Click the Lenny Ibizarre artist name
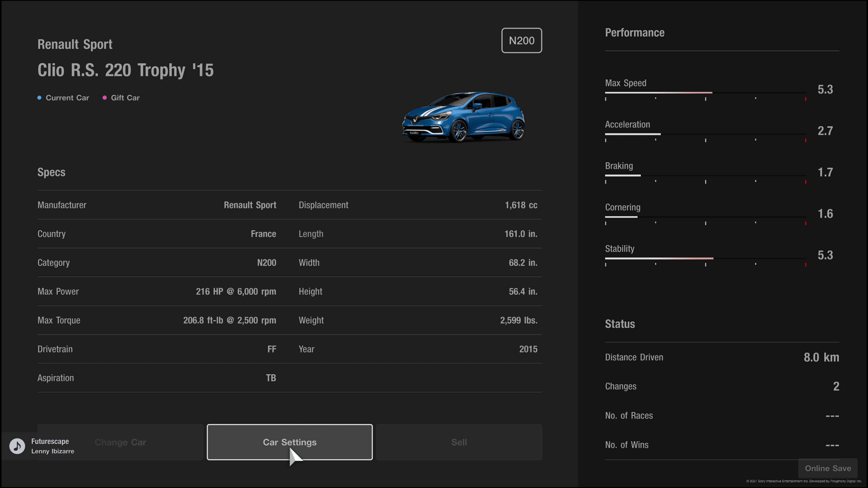 tap(53, 451)
